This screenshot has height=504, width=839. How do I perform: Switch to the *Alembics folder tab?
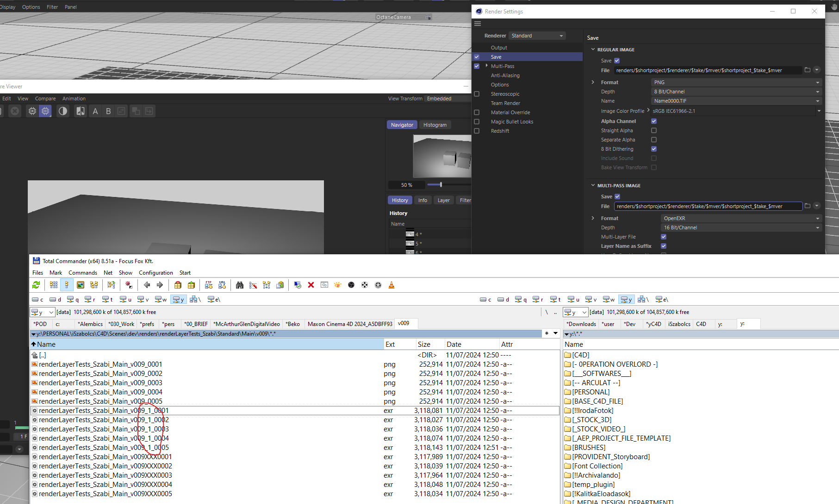click(x=90, y=324)
